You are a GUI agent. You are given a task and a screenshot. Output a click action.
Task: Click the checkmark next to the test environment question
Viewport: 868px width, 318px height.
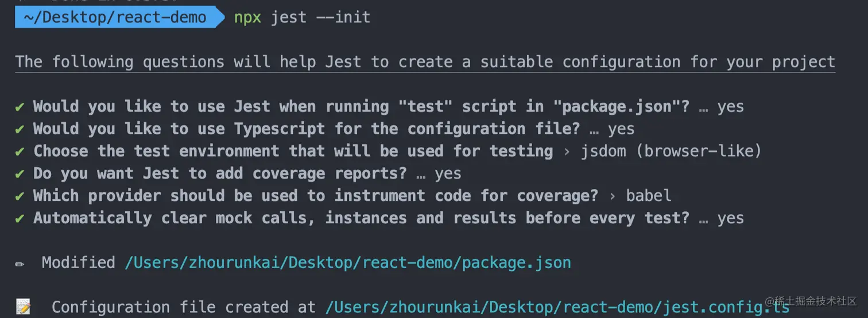[20, 152]
